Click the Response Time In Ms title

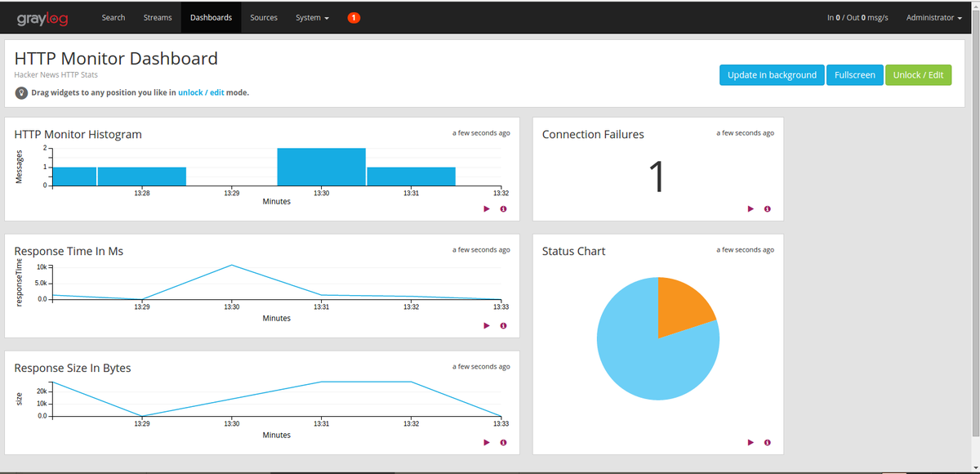[69, 251]
